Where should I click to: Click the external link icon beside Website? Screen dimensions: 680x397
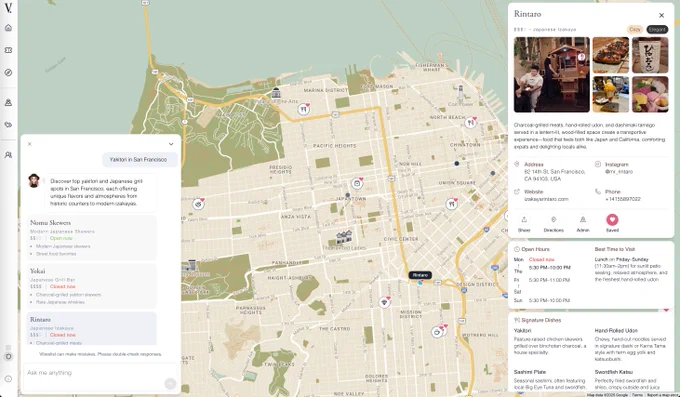point(517,191)
